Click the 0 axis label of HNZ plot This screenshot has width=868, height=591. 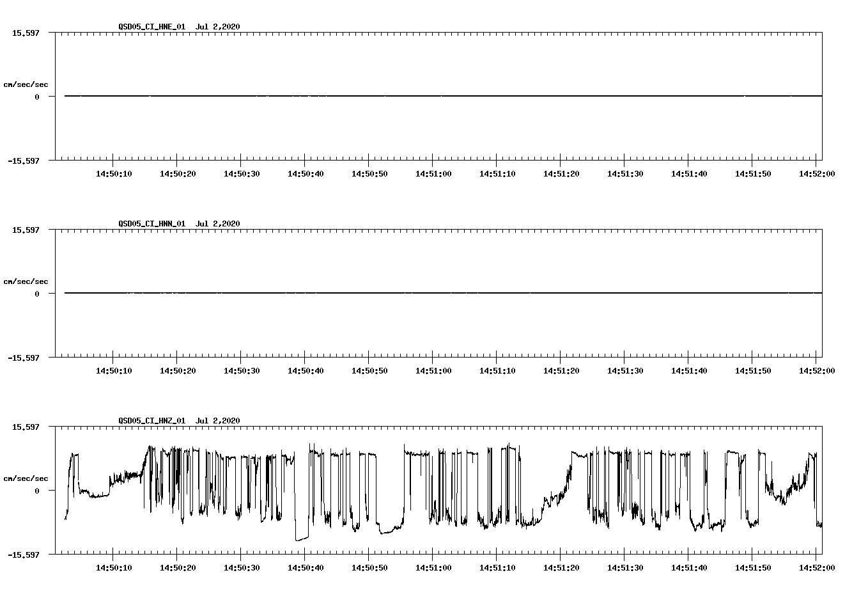(x=37, y=491)
